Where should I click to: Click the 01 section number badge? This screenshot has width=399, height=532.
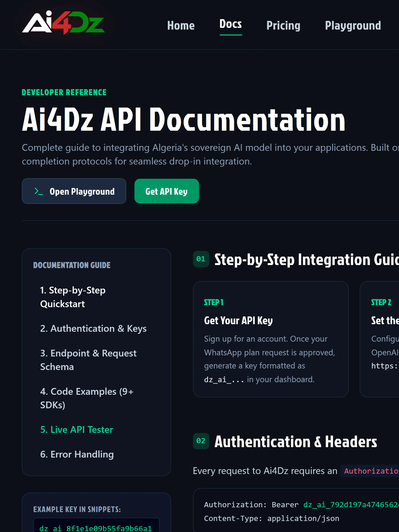[201, 259]
